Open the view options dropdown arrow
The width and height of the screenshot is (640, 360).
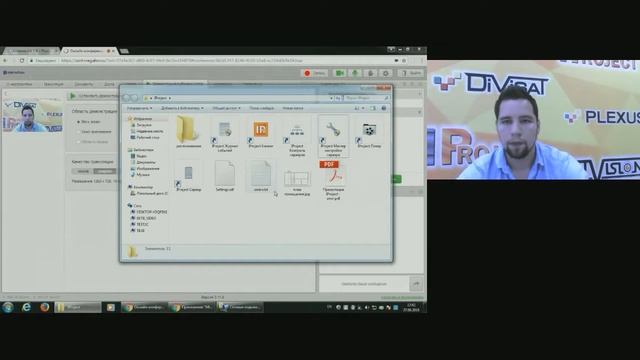click(363, 108)
